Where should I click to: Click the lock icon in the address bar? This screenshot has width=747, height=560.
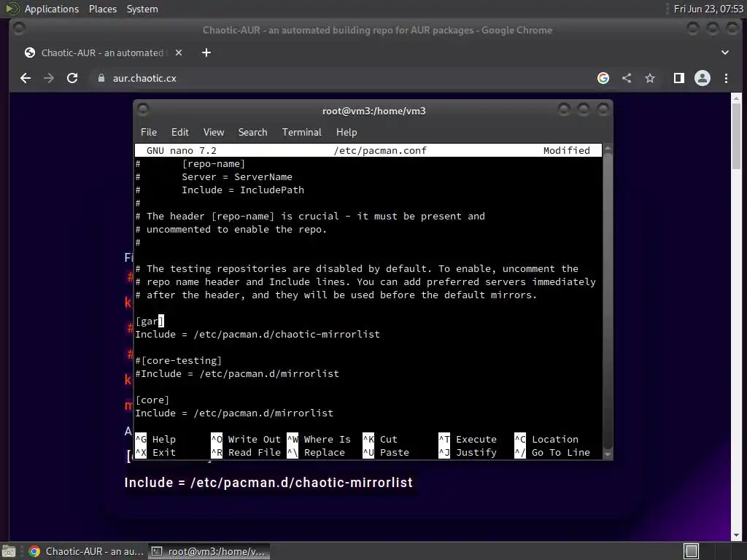click(101, 78)
